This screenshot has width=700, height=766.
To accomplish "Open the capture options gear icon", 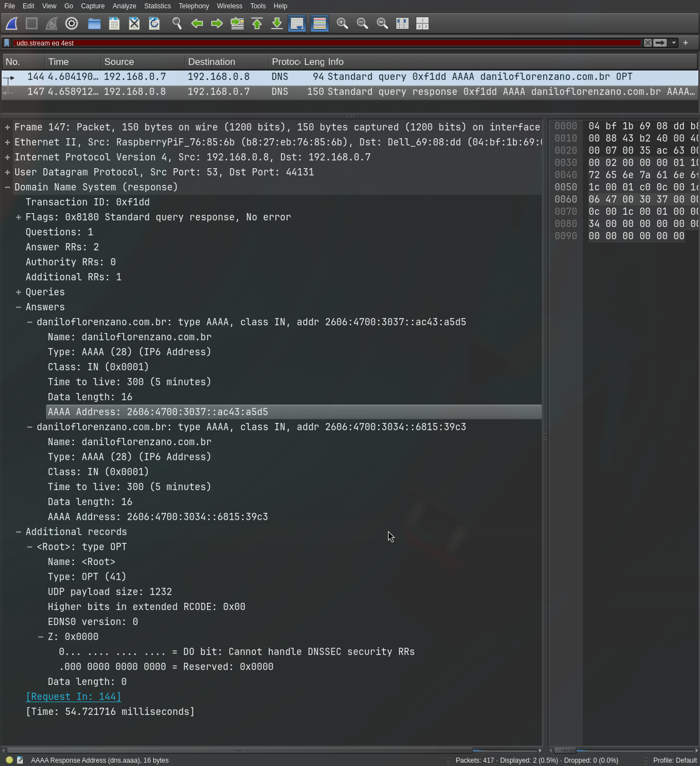I will click(x=72, y=23).
